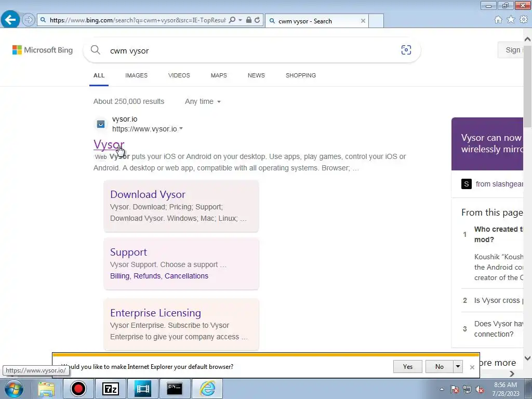Viewport: 532px width, 399px height.
Task: Open the clock showing 8:56 AM
Action: click(x=506, y=389)
